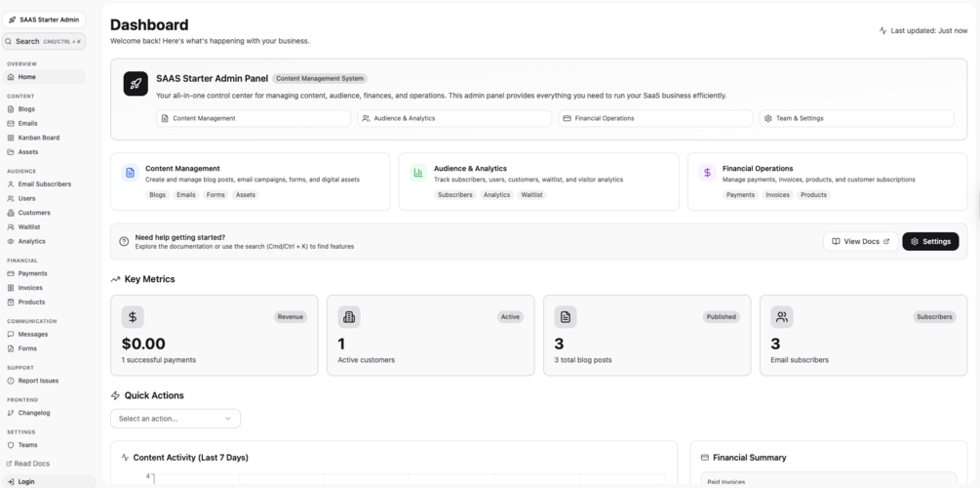Open the Select an action dropdown
This screenshot has width=980, height=488.
click(176, 419)
